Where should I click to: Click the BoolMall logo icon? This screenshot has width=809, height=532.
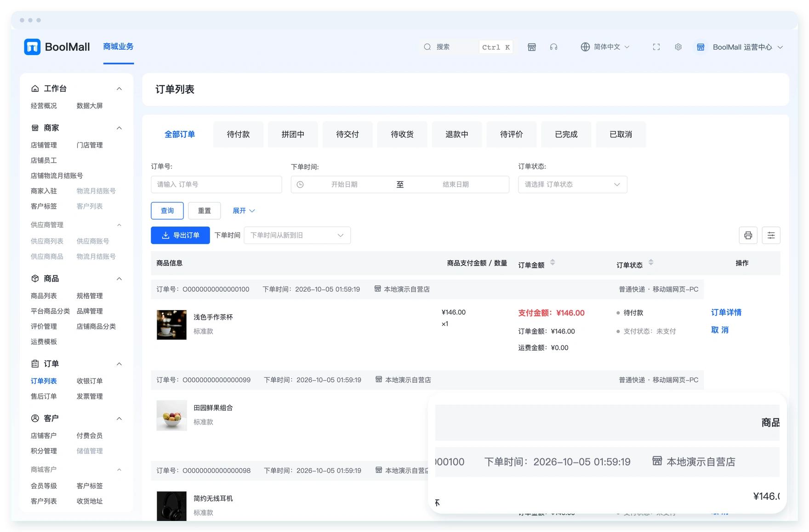32,47
